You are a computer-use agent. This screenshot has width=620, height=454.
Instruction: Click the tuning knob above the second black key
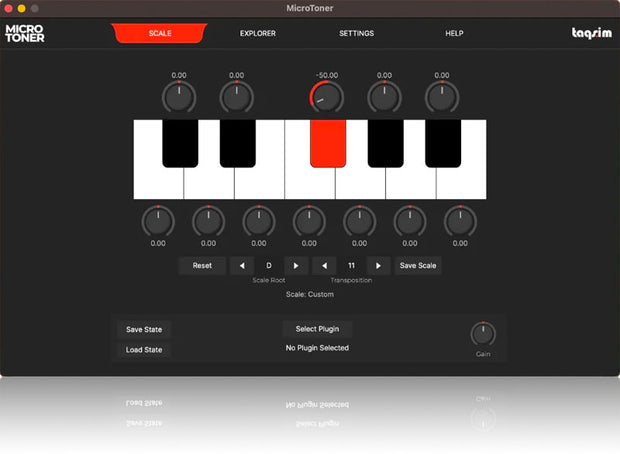236,97
